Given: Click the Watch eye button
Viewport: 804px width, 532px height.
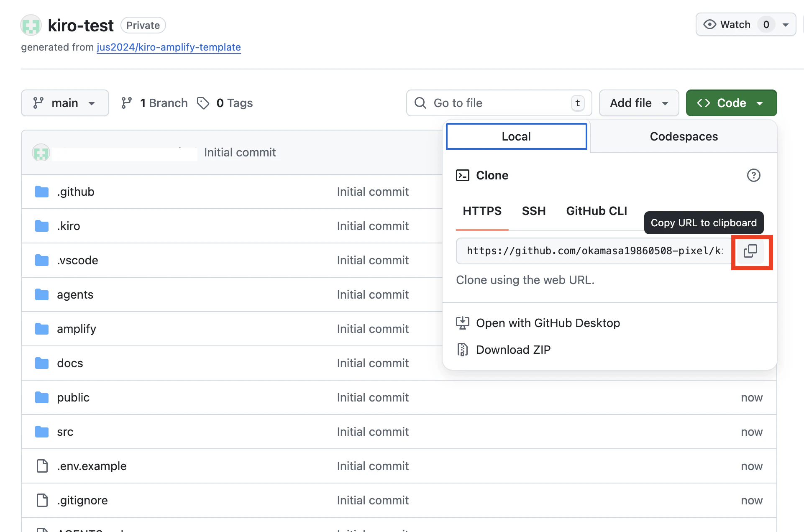Looking at the screenshot, I should coord(728,25).
